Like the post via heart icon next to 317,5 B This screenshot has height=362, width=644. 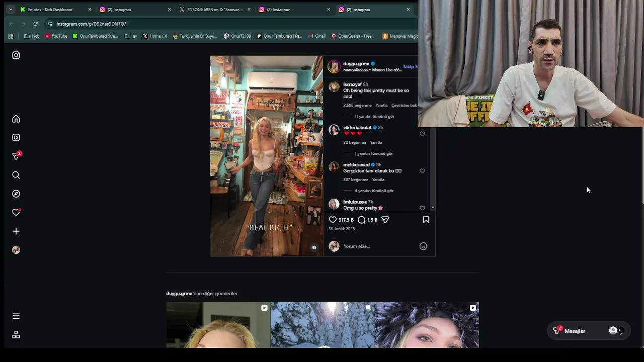(333, 220)
